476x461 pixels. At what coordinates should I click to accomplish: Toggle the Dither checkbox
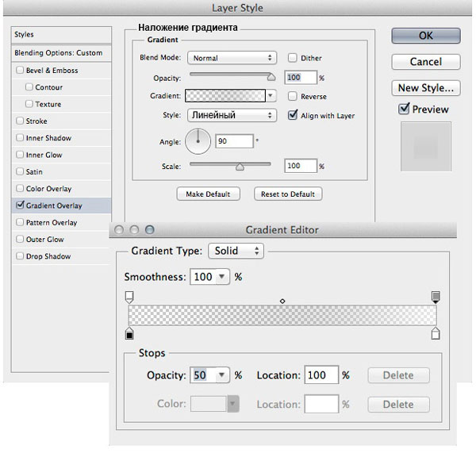(292, 58)
